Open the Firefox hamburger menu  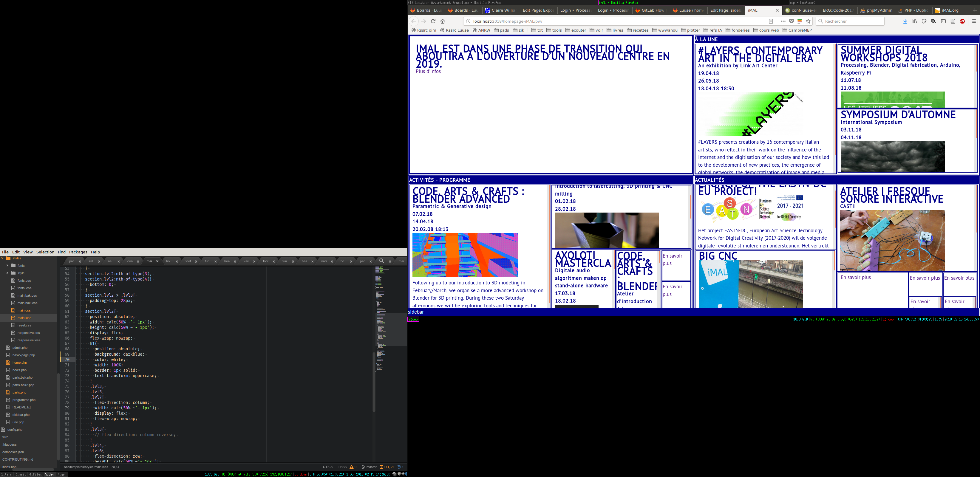[974, 21]
